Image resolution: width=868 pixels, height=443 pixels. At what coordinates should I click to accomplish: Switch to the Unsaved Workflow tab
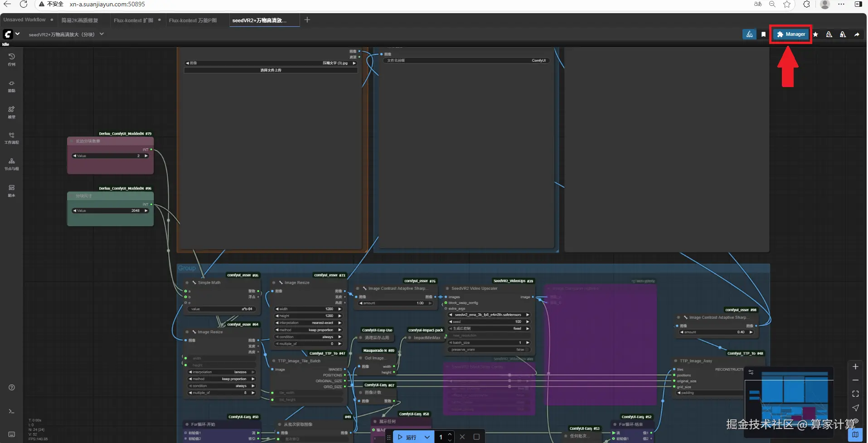[x=24, y=20]
